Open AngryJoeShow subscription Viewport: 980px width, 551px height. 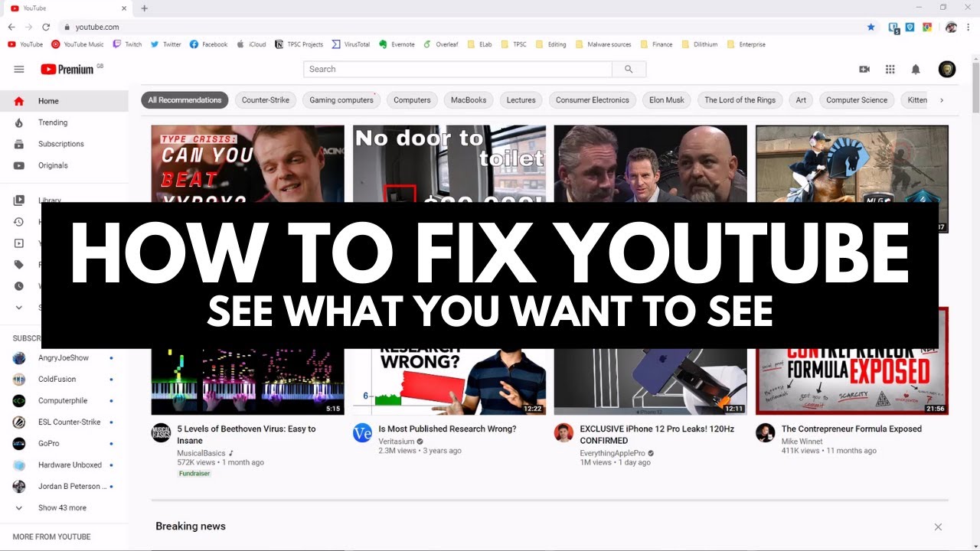tap(64, 358)
